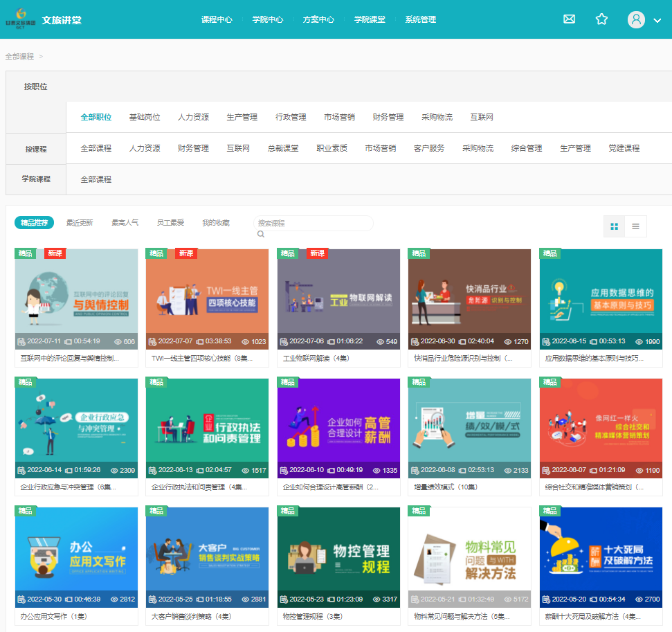This screenshot has height=632, width=672.
Task: Expand the user account dropdown arrow
Action: point(657,21)
